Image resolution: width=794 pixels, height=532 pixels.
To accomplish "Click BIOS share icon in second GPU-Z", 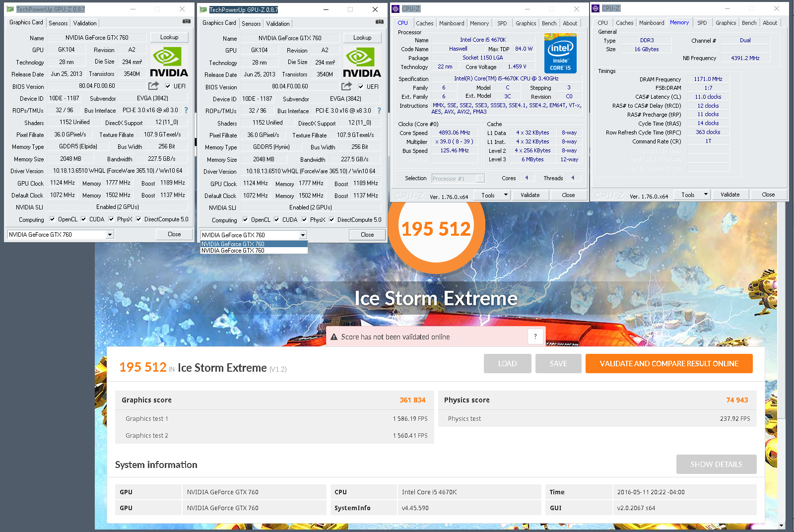I will pyautogui.click(x=346, y=86).
